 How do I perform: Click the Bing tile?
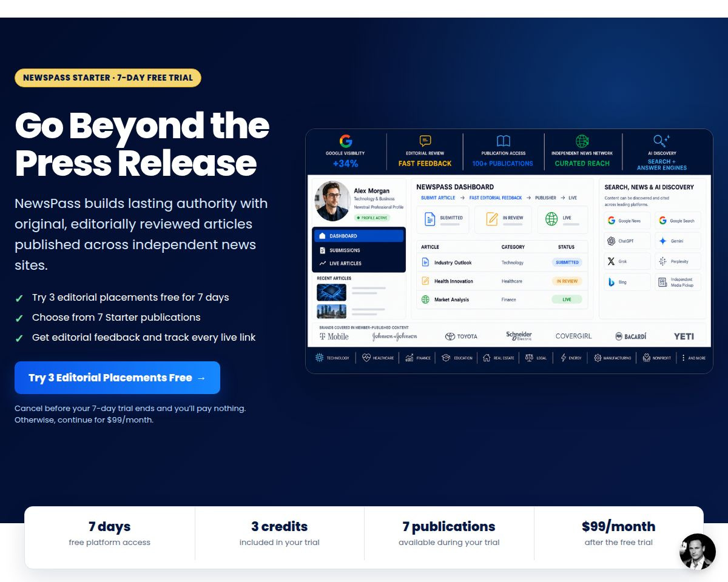tap(627, 282)
